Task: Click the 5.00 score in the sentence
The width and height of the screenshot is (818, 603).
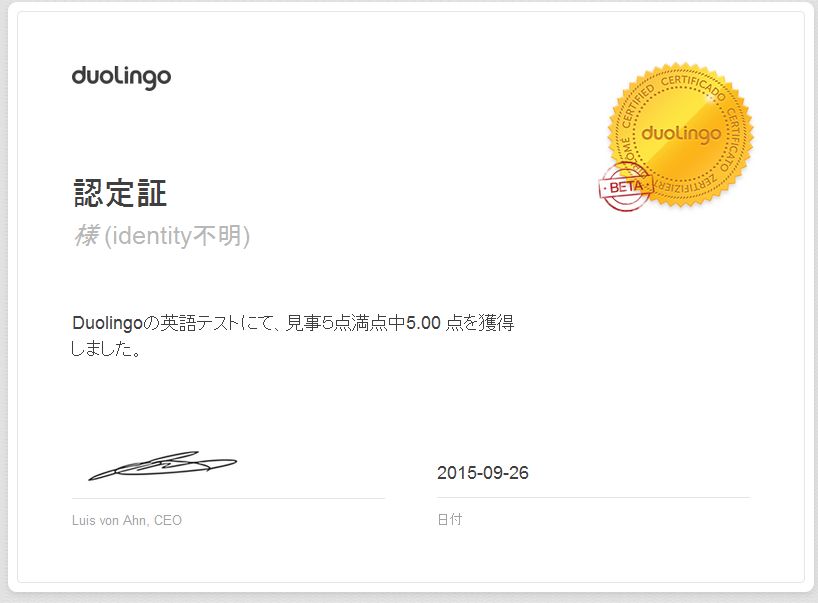Action: 423,323
